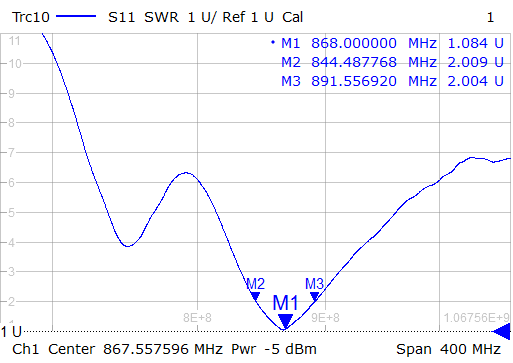The width and height of the screenshot is (513, 363).
Task: Click the blue Trc10 trace line sample
Action: click(x=76, y=16)
